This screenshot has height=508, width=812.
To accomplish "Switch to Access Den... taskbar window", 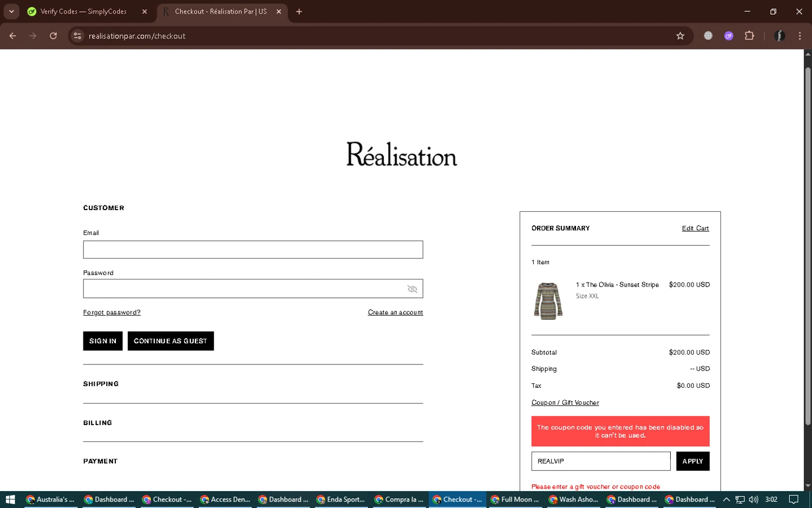I will (225, 499).
